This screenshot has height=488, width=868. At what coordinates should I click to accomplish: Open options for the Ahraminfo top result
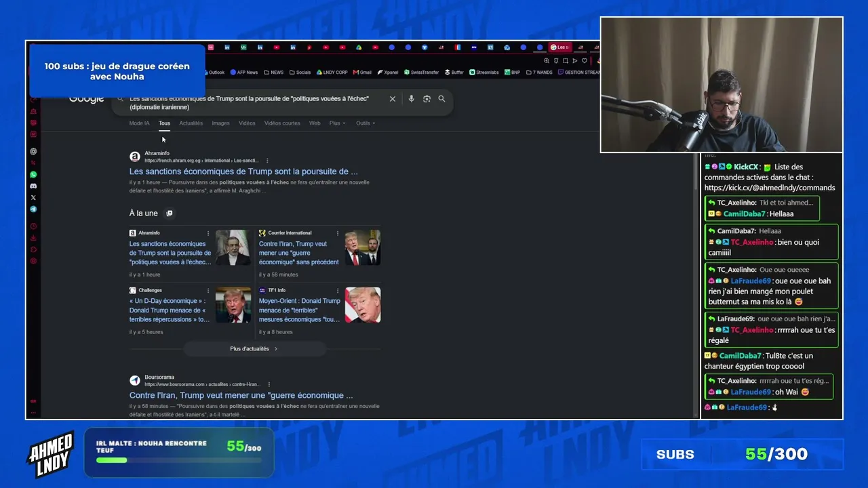coord(267,161)
